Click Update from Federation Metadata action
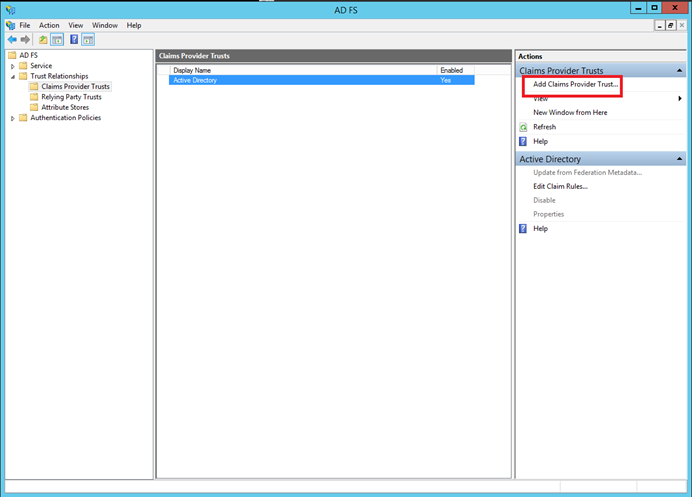 (x=587, y=173)
